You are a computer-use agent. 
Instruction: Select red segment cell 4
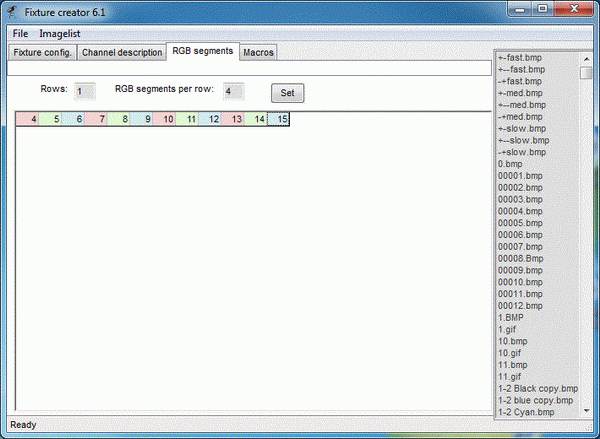pos(28,119)
